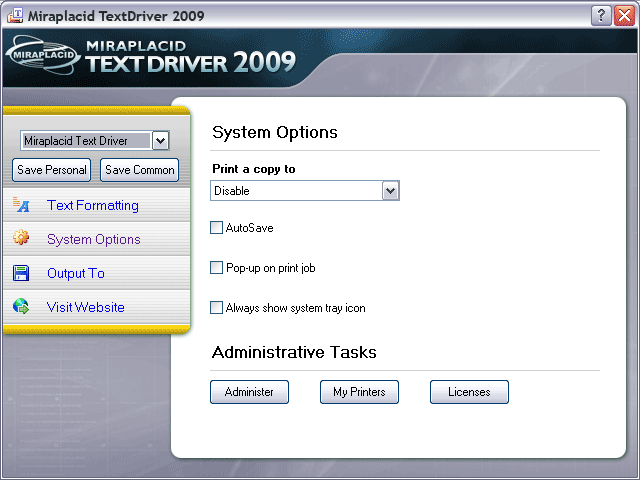Viewport: 640px width, 480px height.
Task: Click the Miraplacid logo in banner
Action: 42,55
